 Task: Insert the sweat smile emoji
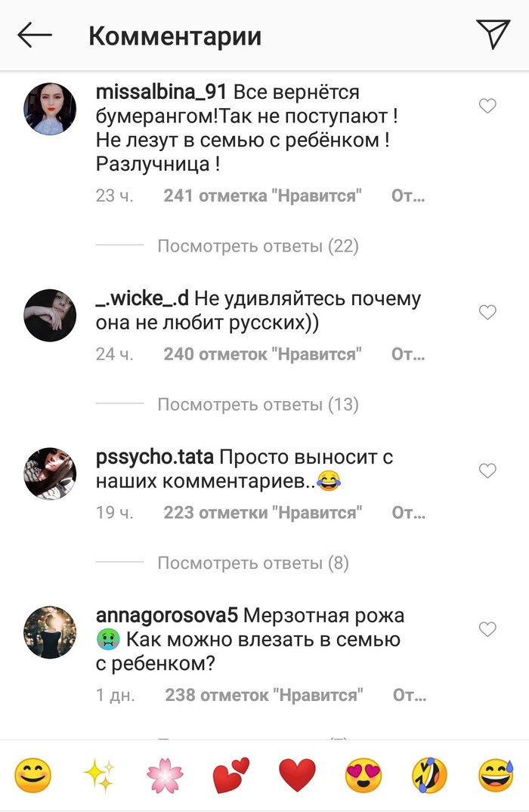(496, 775)
